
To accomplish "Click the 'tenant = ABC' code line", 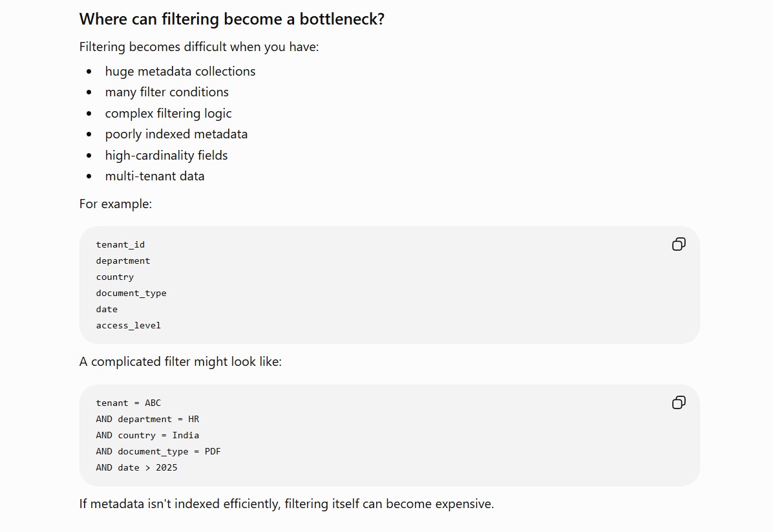I will pyautogui.click(x=128, y=403).
